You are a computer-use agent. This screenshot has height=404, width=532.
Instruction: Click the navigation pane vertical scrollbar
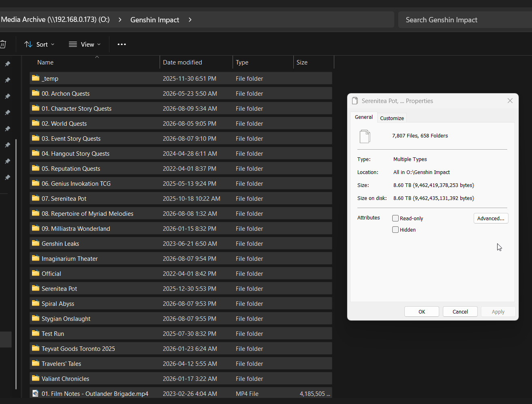(16, 264)
